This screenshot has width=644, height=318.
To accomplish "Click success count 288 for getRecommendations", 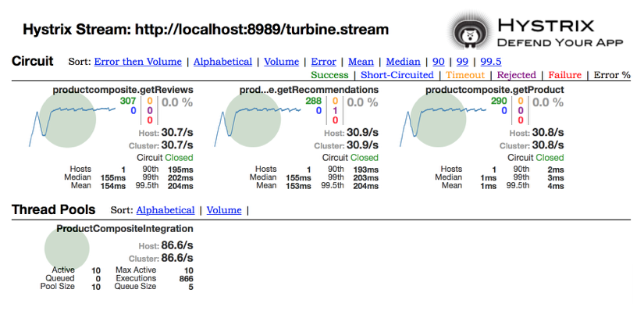I will (313, 102).
